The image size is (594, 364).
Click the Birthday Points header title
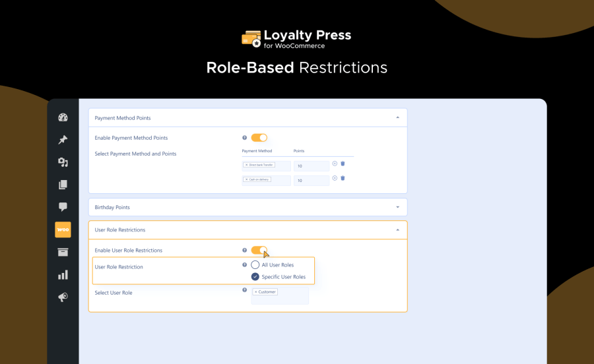coord(112,207)
